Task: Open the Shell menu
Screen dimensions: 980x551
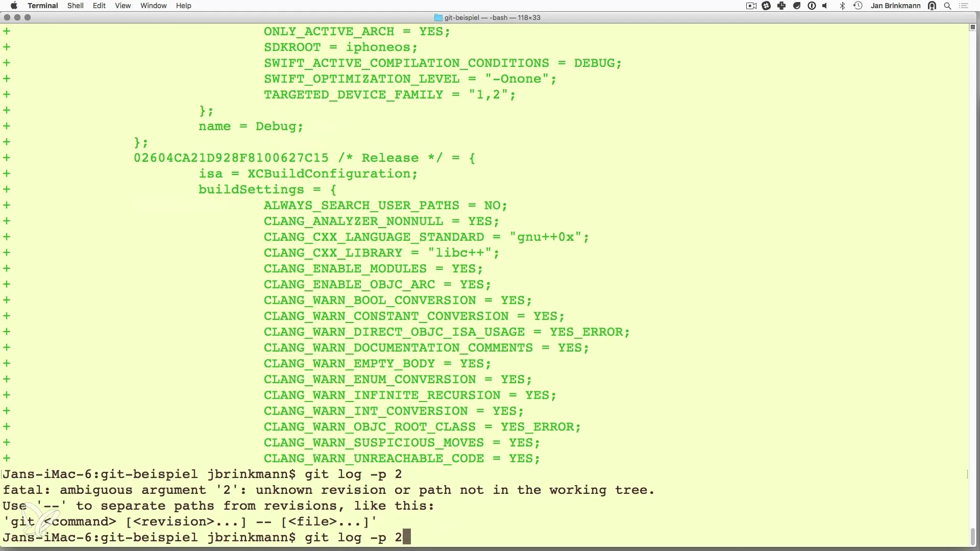Action: click(x=75, y=6)
